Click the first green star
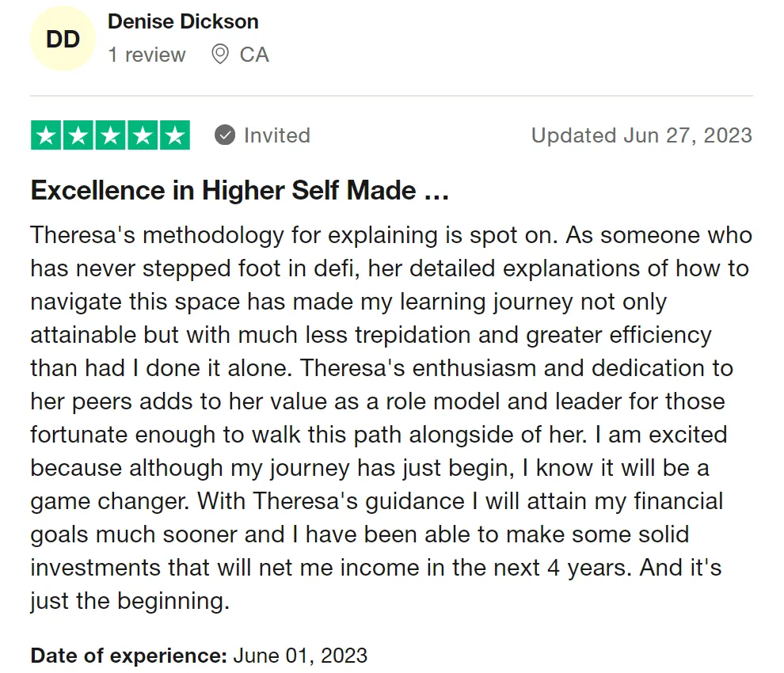784x673 pixels. [x=47, y=135]
